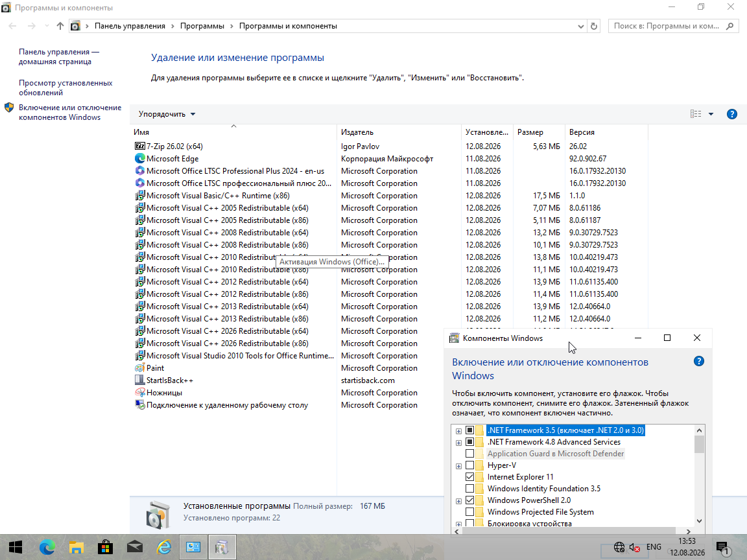747x560 pixels.
Task: Toggle the .NET Framework 3.5 checkbox
Action: [x=469, y=430]
